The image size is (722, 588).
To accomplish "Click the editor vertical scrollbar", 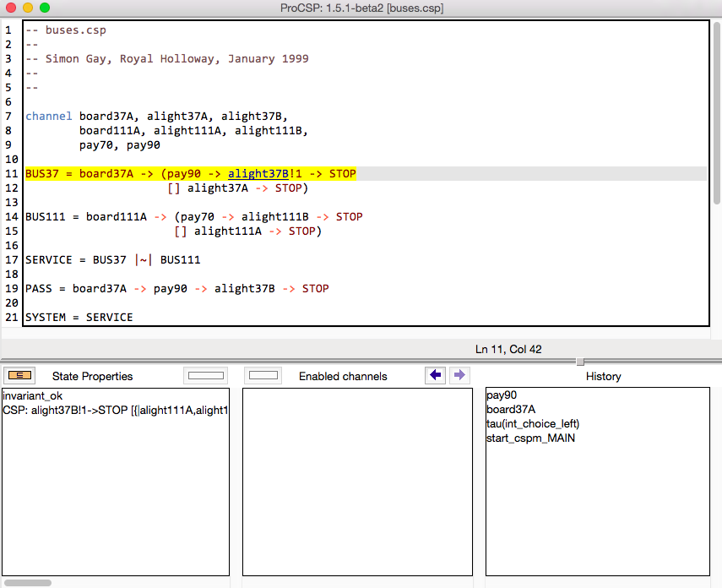I will pyautogui.click(x=717, y=112).
